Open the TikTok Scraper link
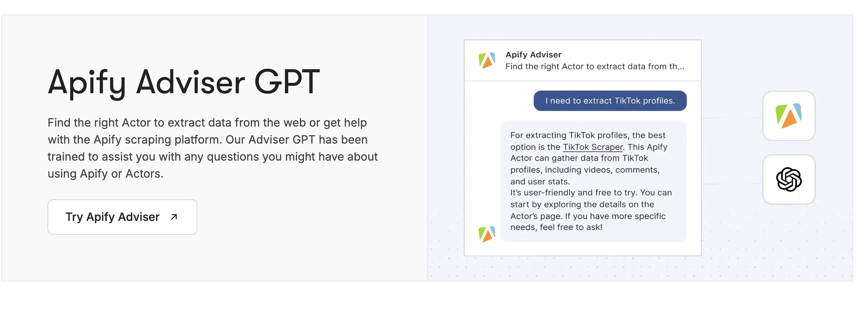The width and height of the screenshot is (868, 312). (x=593, y=147)
